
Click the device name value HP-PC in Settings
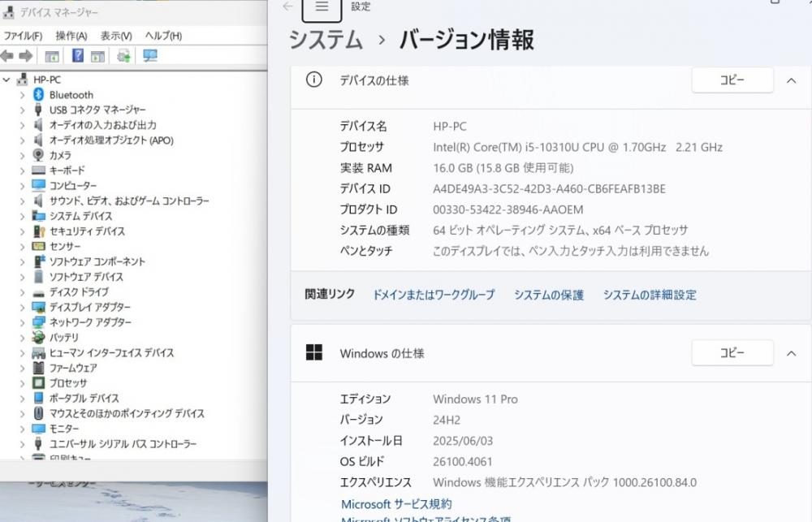(x=450, y=127)
